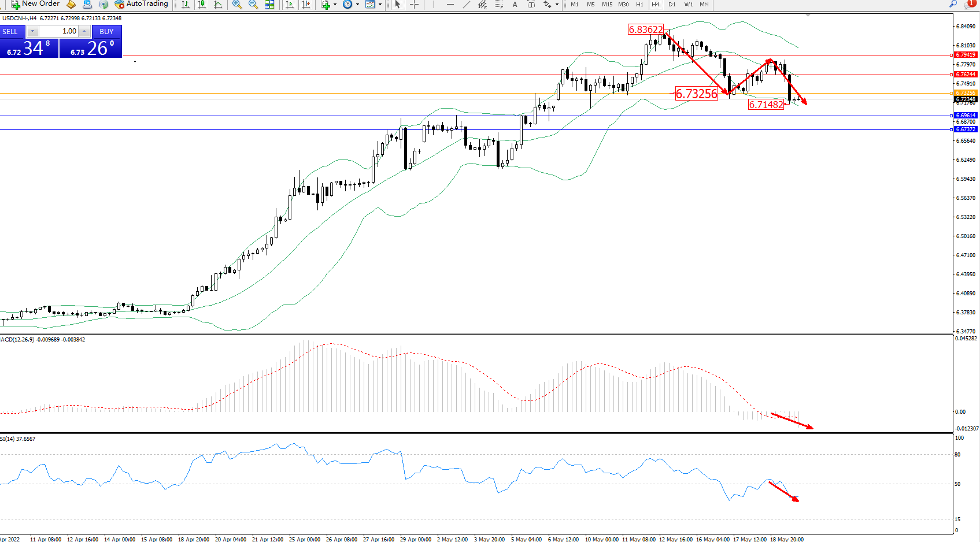Select the Cursor arrow tool
The width and height of the screenshot is (980, 542).
398,5
